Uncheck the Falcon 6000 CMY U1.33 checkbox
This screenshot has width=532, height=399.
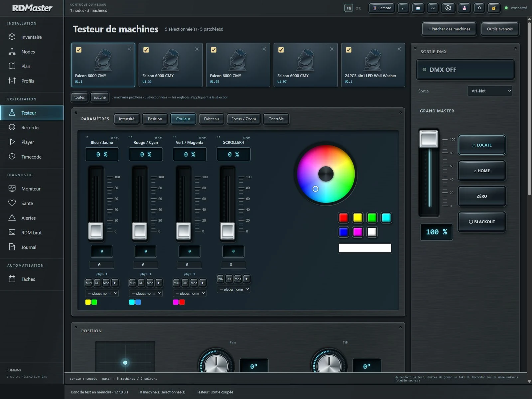(146, 50)
